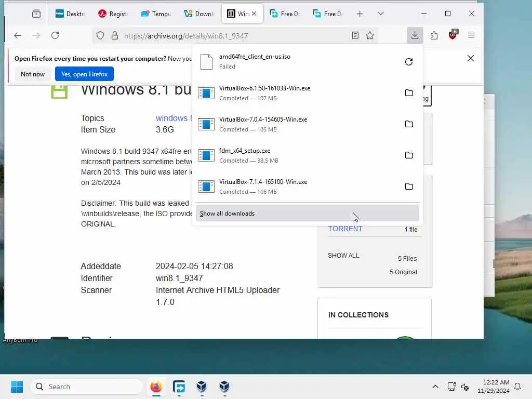Image resolution: width=532 pixels, height=399 pixels.
Task: Go back to previous page
Action: pyautogui.click(x=18, y=35)
